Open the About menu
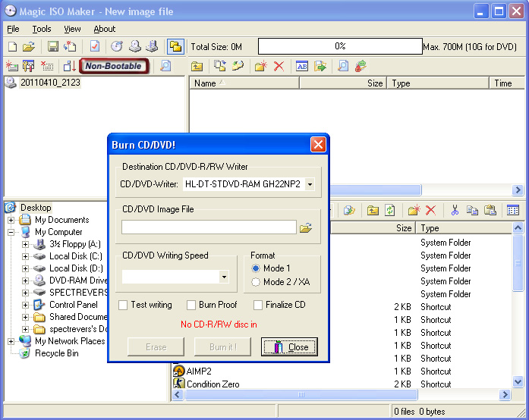This screenshot has width=529, height=420. [x=104, y=29]
